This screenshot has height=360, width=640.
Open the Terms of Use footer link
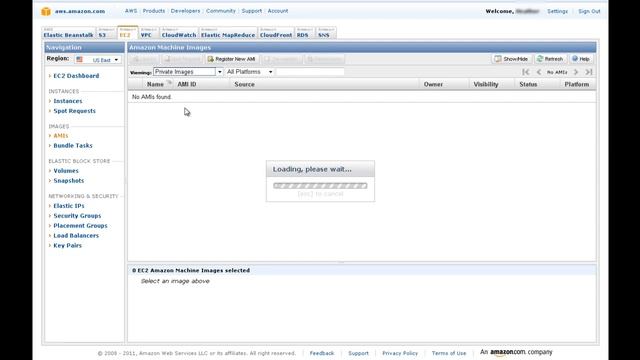click(x=449, y=353)
